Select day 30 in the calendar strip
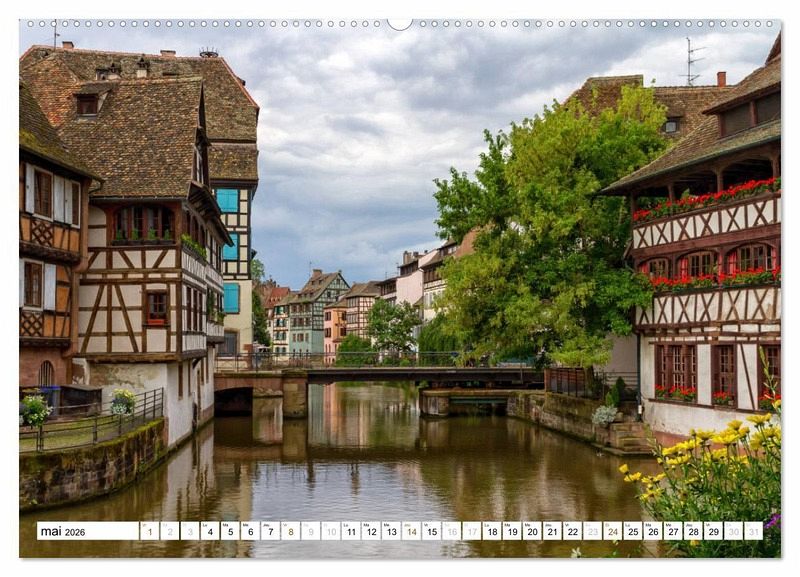The width and height of the screenshot is (800, 577). [x=734, y=531]
